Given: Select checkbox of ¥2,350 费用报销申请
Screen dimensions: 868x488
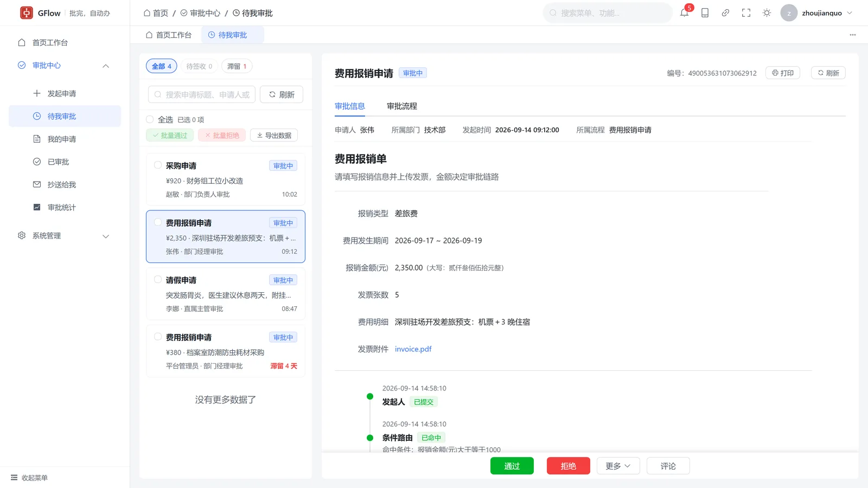Looking at the screenshot, I should (x=158, y=222).
